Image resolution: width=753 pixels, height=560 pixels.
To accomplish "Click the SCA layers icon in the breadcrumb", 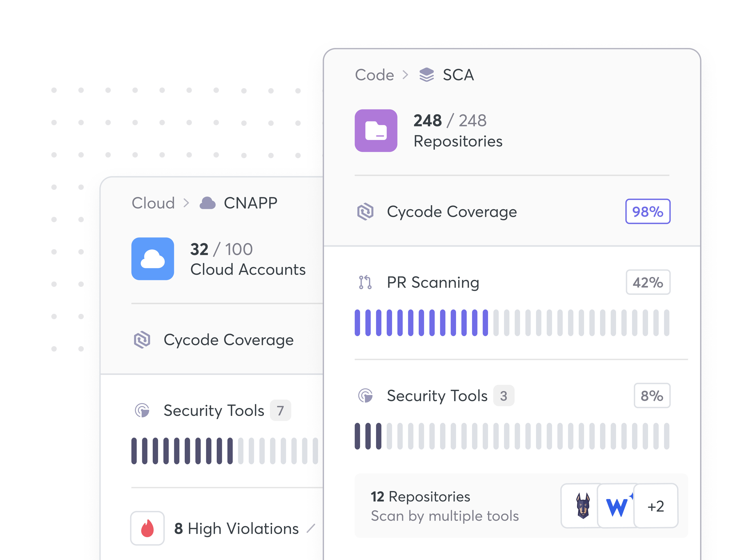I will [x=427, y=75].
